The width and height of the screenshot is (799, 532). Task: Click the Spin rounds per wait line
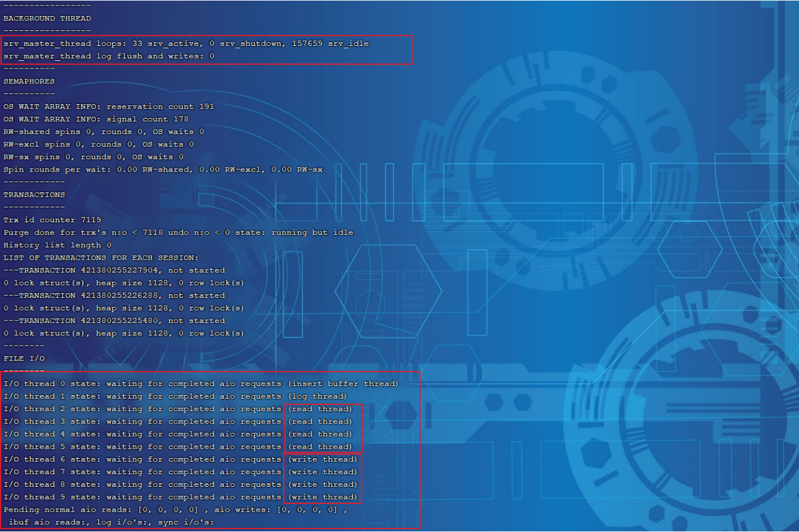[x=163, y=169]
